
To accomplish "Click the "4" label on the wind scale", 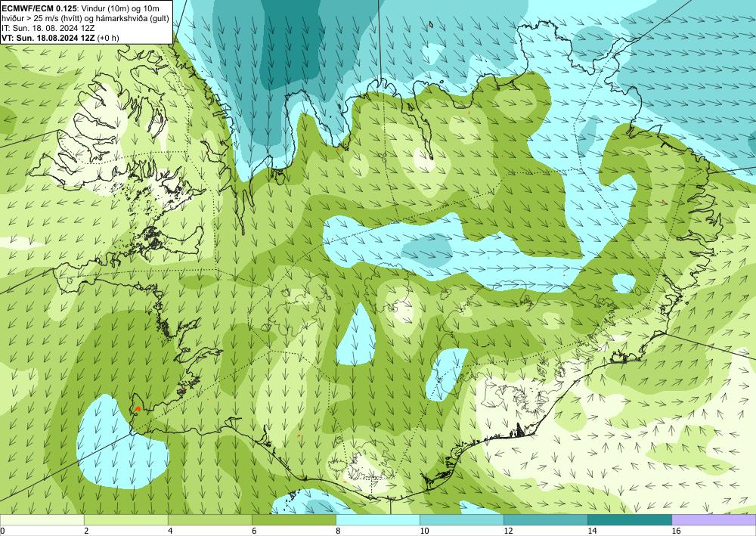I will point(170,531).
